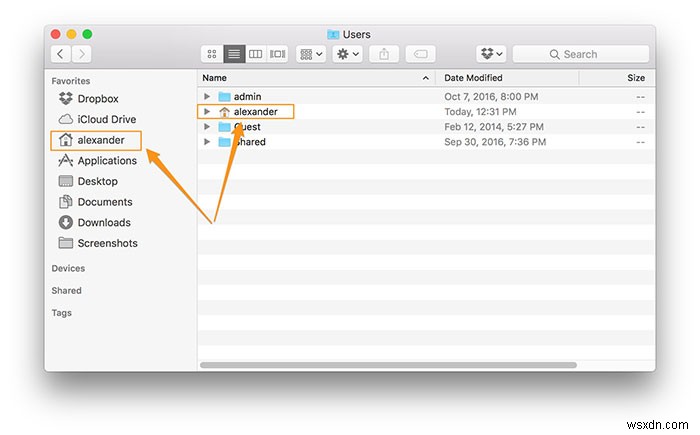700x435 pixels.
Task: Click the date "Oct 7, 2016, 8:00 PM"
Action: point(491,96)
